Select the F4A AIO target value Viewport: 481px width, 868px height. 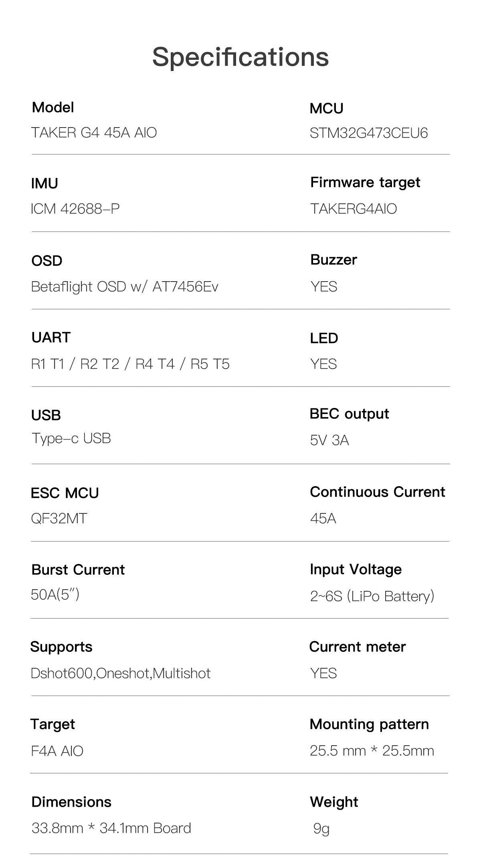tap(57, 750)
